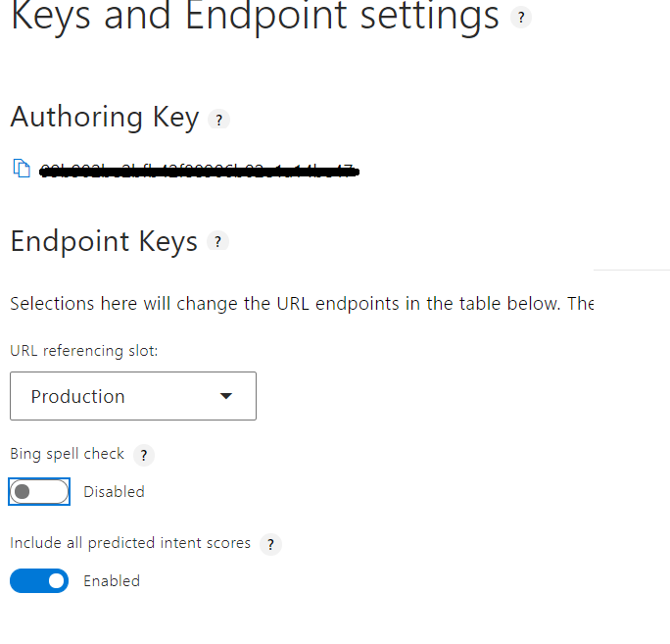
Task: Click the redacted authoring key text
Action: point(198,172)
